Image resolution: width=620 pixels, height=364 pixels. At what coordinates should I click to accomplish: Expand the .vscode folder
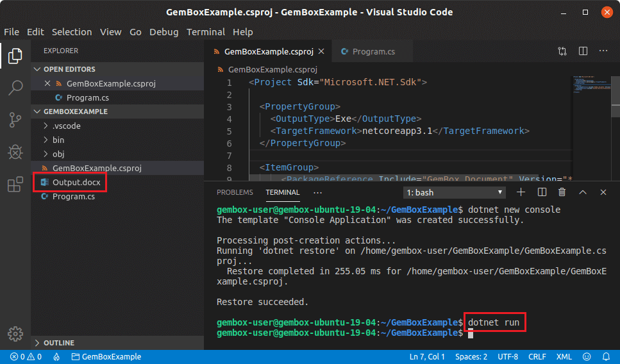(66, 126)
